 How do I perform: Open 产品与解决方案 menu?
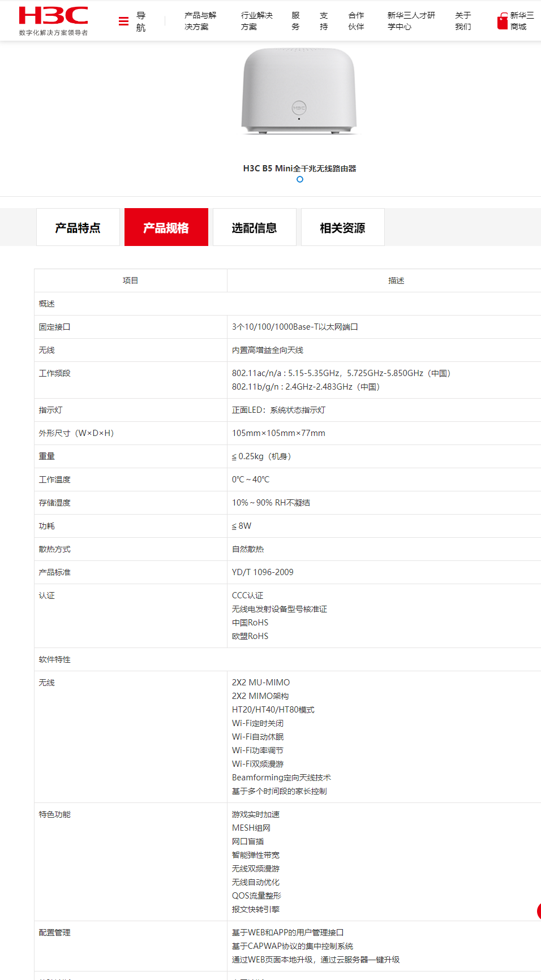coord(200,21)
